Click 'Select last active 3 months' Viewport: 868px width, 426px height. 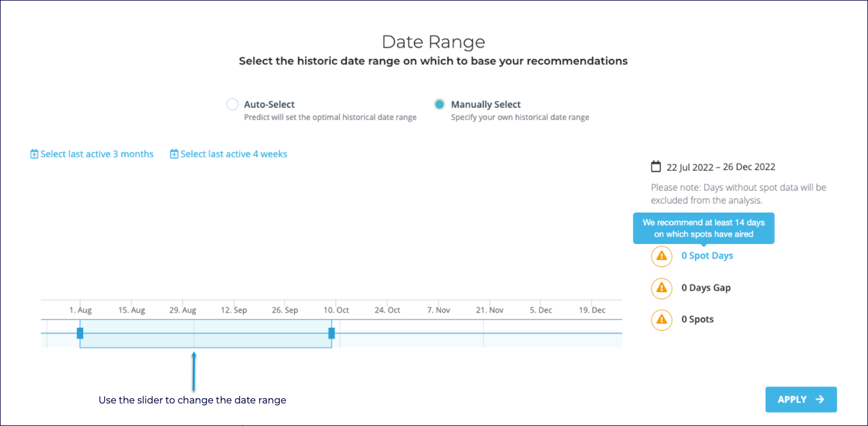click(97, 153)
